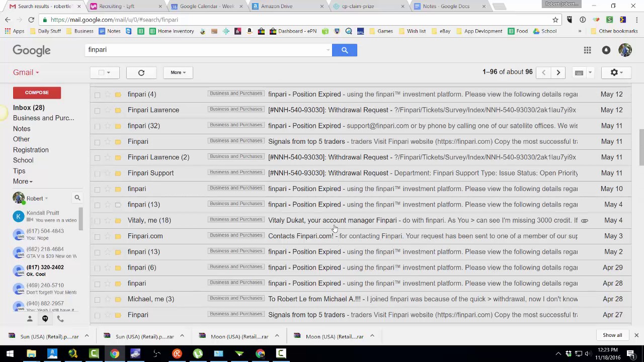The height and width of the screenshot is (362, 644).
Task: Open the Amazon bookmark icon
Action: [249, 31]
